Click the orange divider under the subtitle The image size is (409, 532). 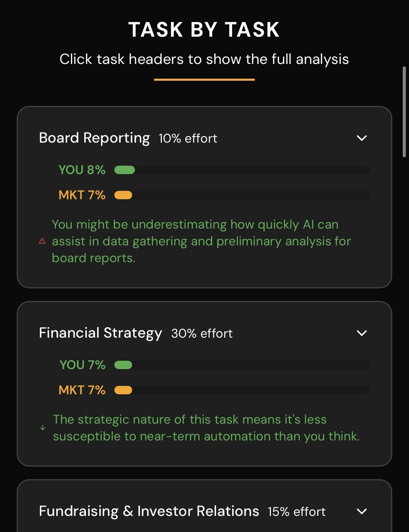pyautogui.click(x=204, y=80)
